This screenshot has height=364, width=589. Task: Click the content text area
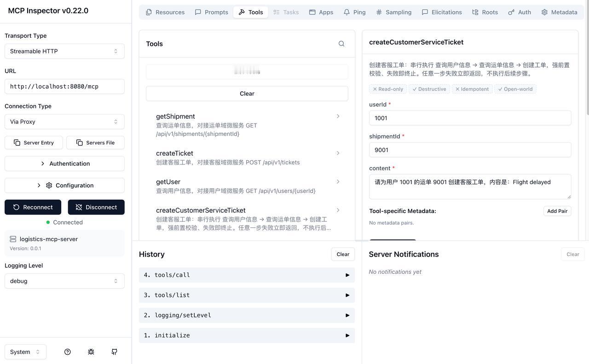pos(470,186)
